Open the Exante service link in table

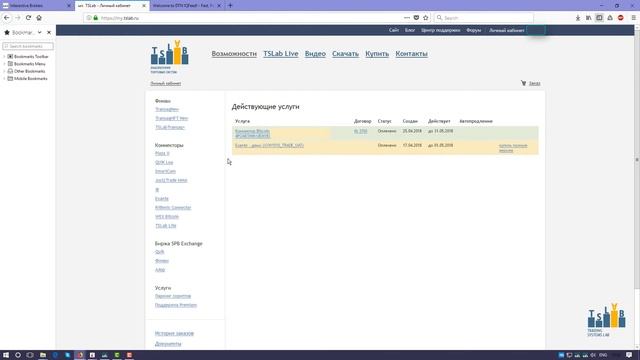coord(269,145)
